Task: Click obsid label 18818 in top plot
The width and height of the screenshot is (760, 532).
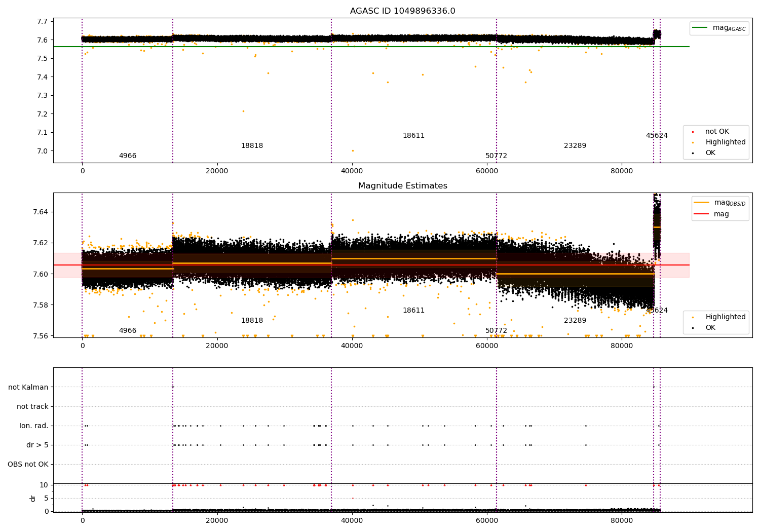Action: (x=252, y=146)
